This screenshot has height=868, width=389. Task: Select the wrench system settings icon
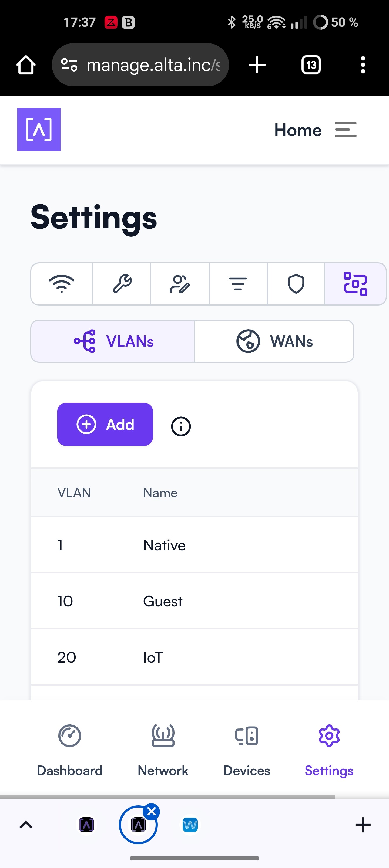tap(122, 284)
